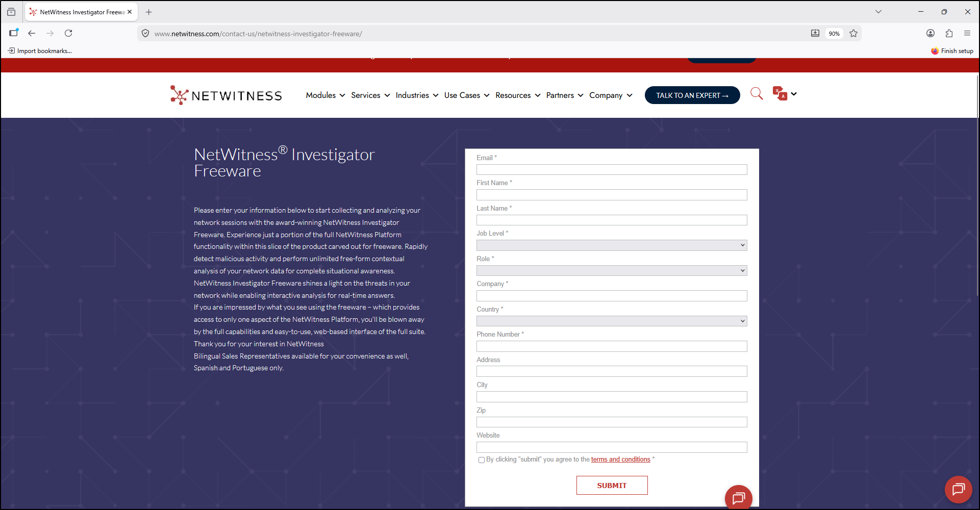Click into the Last Name field
Image resolution: width=980 pixels, height=510 pixels.
(x=612, y=220)
